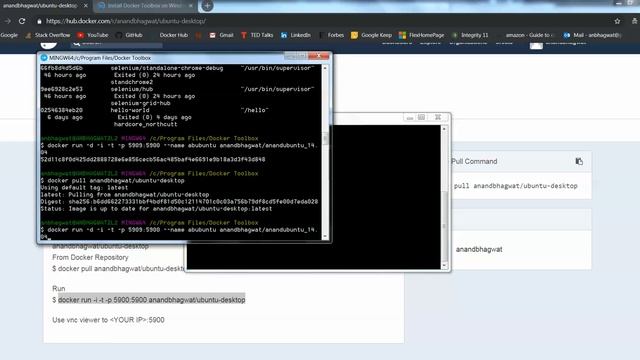Select the anandbhagwat/ubuntu-desktop tab
The width and height of the screenshot is (640, 360).
(x=40, y=6)
